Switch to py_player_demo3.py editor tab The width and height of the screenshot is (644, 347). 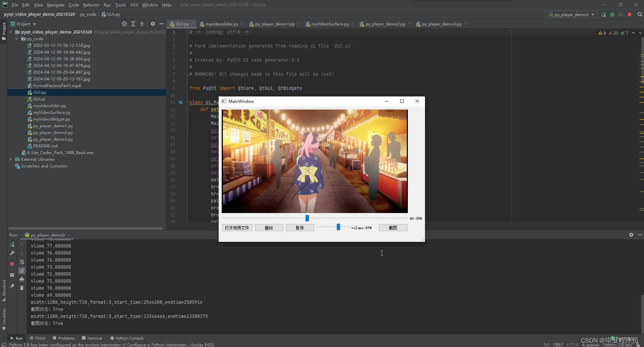441,24
